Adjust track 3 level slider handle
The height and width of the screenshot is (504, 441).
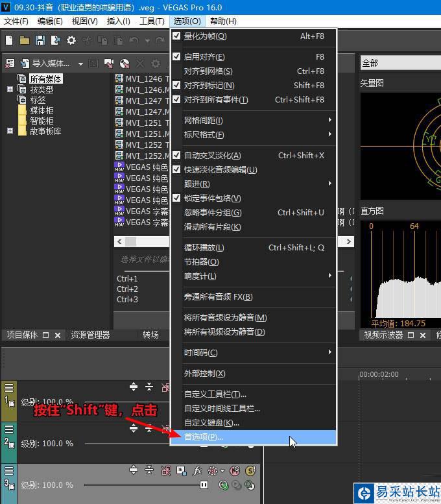point(204,485)
